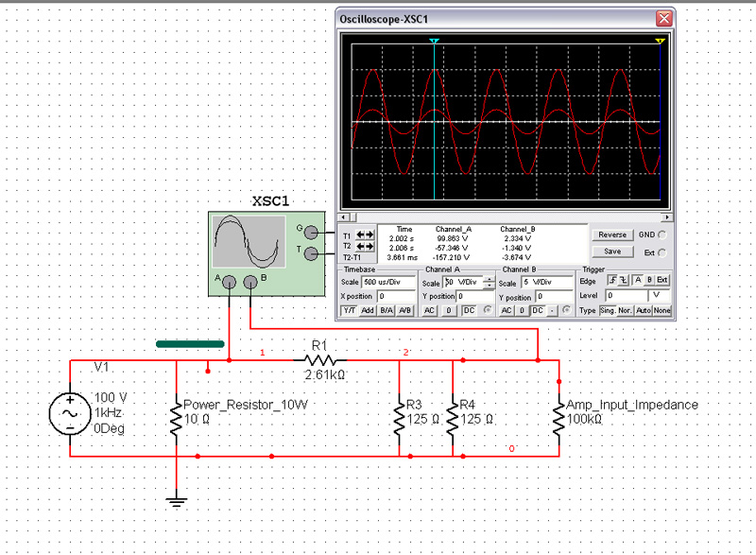Close the Oscilloscope-XSC1 window
Screen dimensions: 756x555
(664, 19)
